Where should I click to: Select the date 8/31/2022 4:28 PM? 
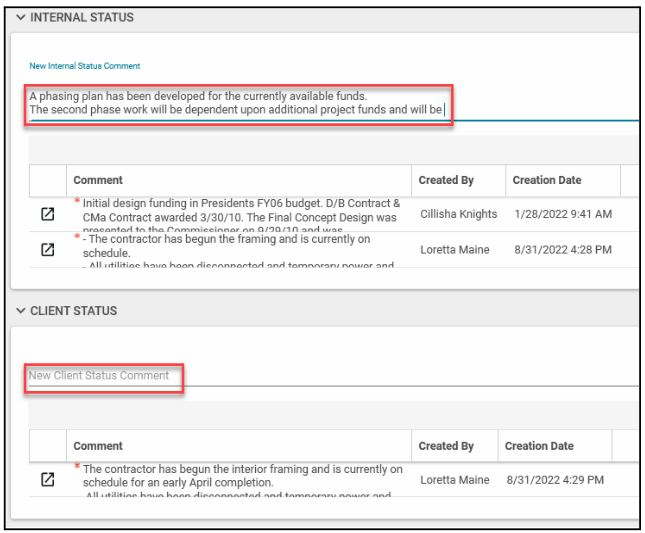[x=563, y=250]
